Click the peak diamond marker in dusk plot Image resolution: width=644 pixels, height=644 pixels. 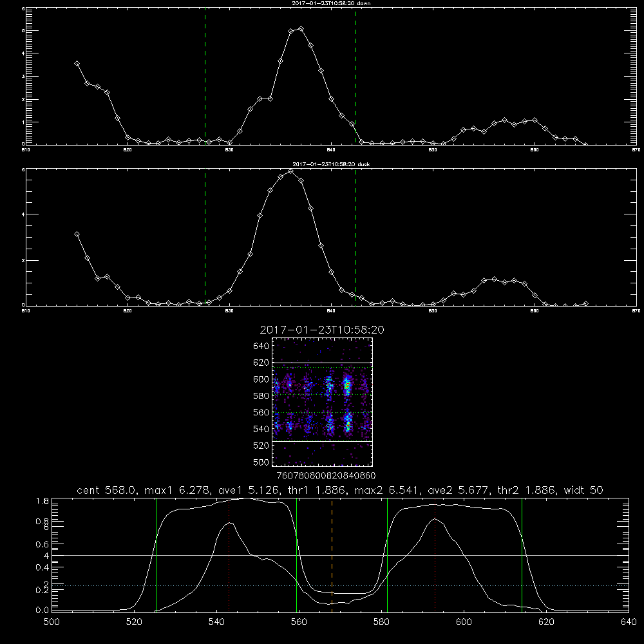tap(291, 171)
